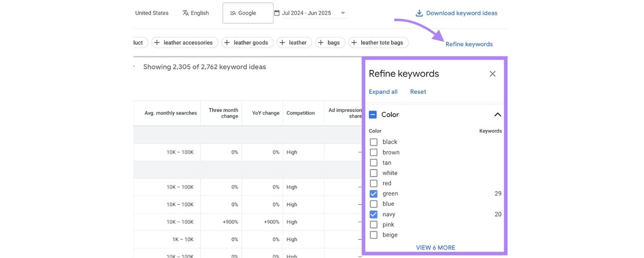Viewport: 644px width, 258px height.
Task: Open the Google search network selector
Action: point(248,13)
